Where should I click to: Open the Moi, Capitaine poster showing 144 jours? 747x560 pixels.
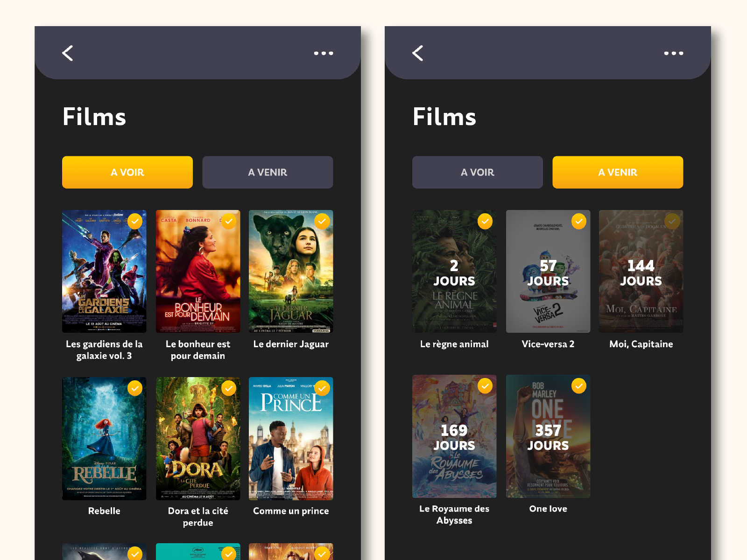[641, 271]
